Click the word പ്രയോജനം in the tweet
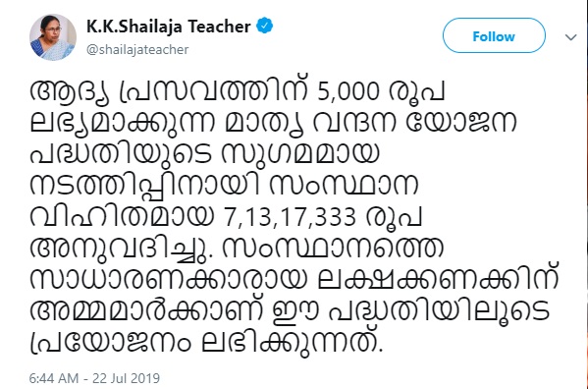Image resolution: width=588 pixels, height=389 pixels. tap(110, 343)
